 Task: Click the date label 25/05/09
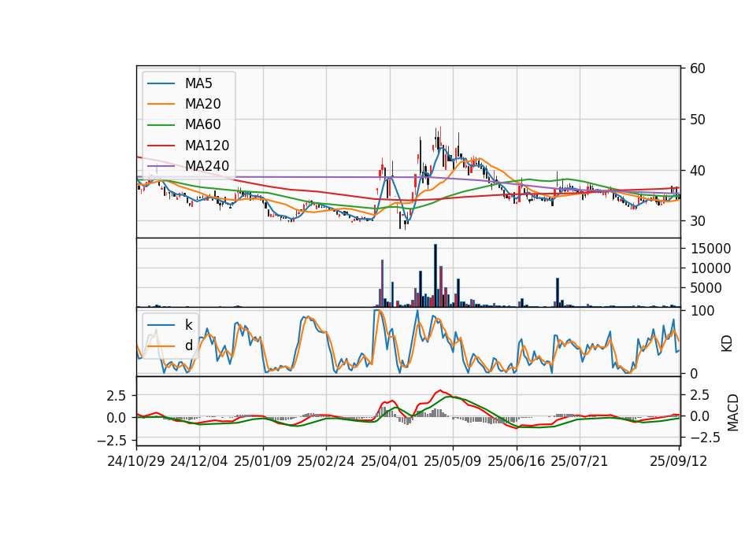click(x=452, y=461)
